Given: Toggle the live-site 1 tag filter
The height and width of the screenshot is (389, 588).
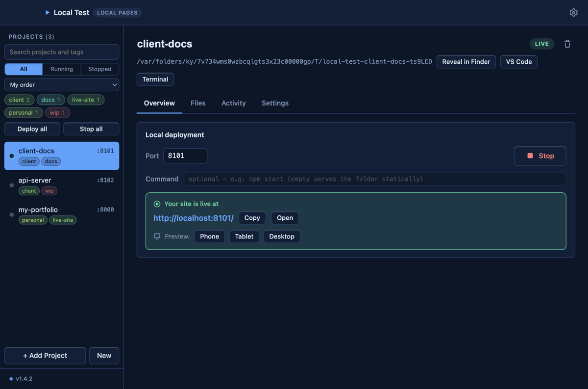Looking at the screenshot, I should click(86, 100).
